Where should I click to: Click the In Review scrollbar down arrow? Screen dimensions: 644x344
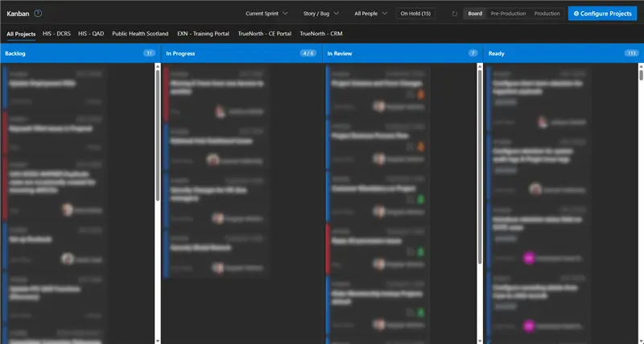click(x=480, y=341)
